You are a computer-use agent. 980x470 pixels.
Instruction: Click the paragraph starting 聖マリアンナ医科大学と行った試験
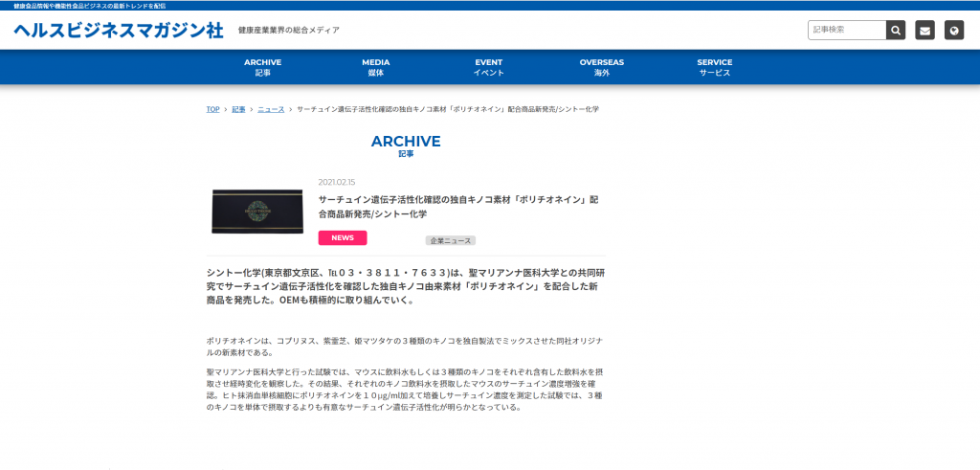click(405, 390)
